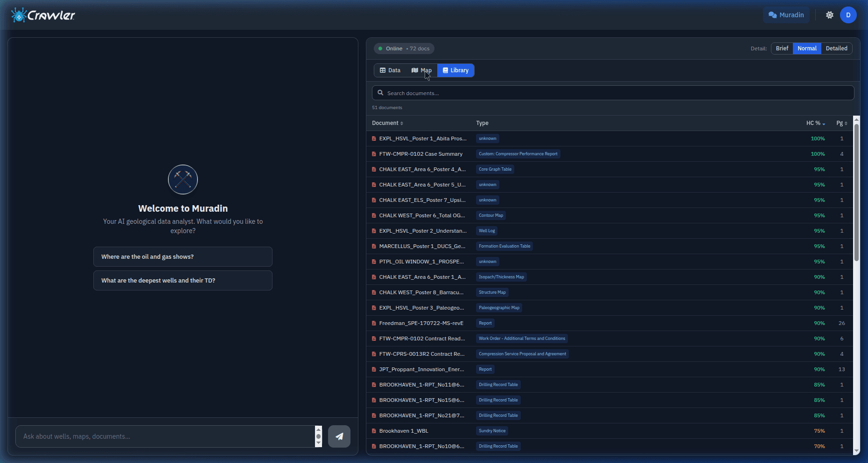Image resolution: width=868 pixels, height=463 pixels.
Task: Click the search magnifier in documents search bar
Action: [381, 93]
